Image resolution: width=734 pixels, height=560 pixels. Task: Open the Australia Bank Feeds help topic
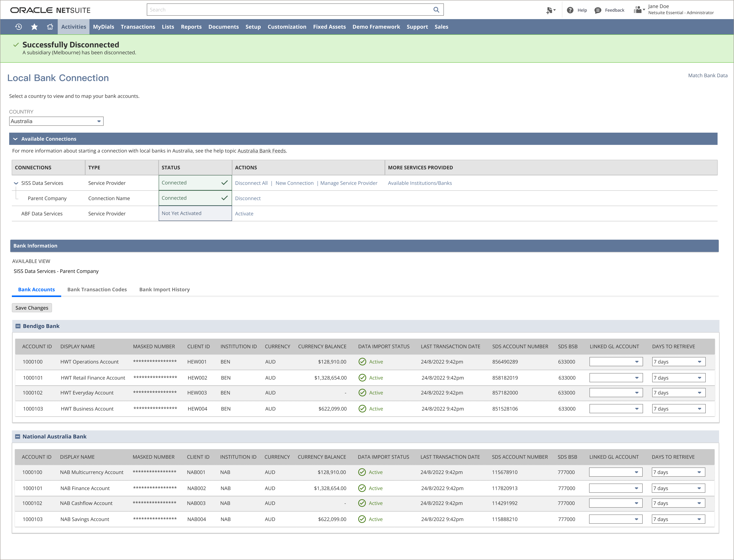262,151
